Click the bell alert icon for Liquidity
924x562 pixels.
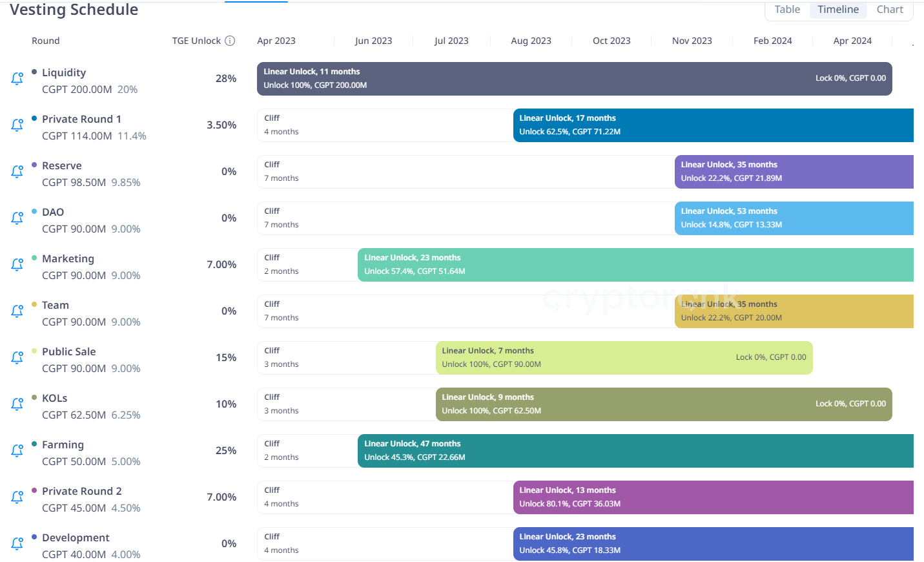coord(17,79)
